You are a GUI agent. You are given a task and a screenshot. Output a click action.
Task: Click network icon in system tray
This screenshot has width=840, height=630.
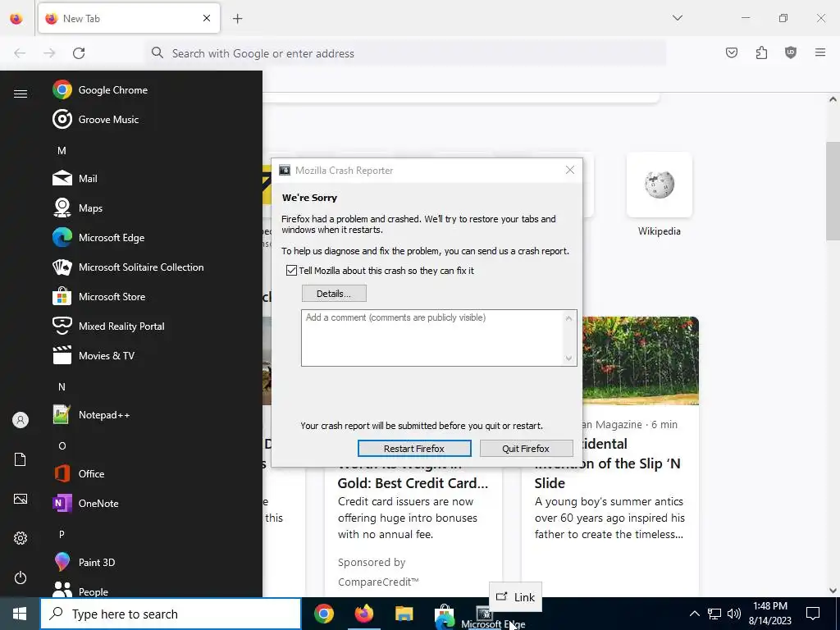click(x=714, y=614)
